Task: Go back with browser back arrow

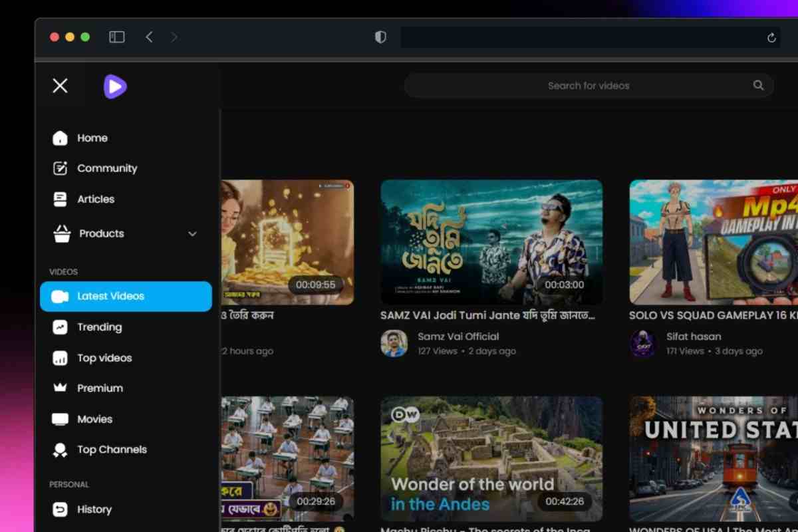Action: 149,37
